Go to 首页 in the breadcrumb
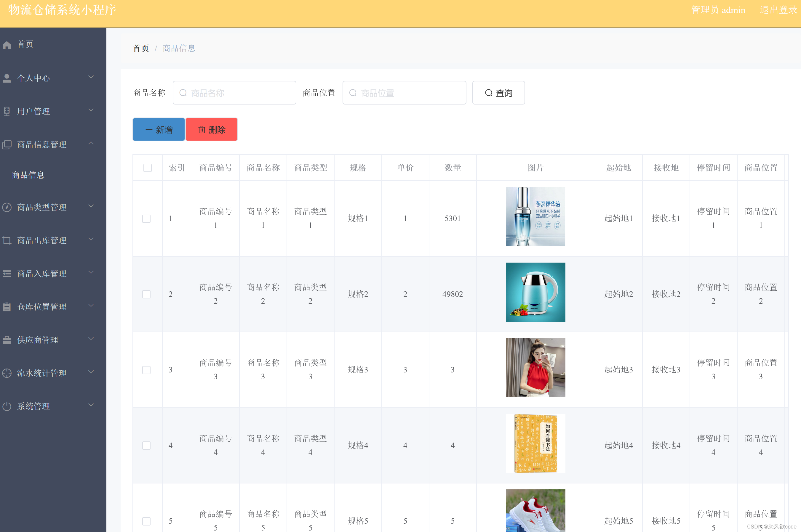The width and height of the screenshot is (801, 532). (x=141, y=49)
